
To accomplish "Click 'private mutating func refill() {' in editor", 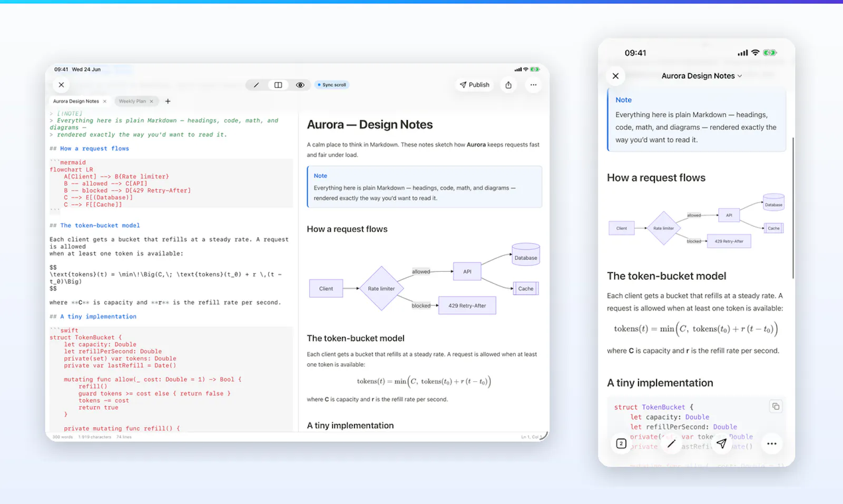I will click(122, 429).
